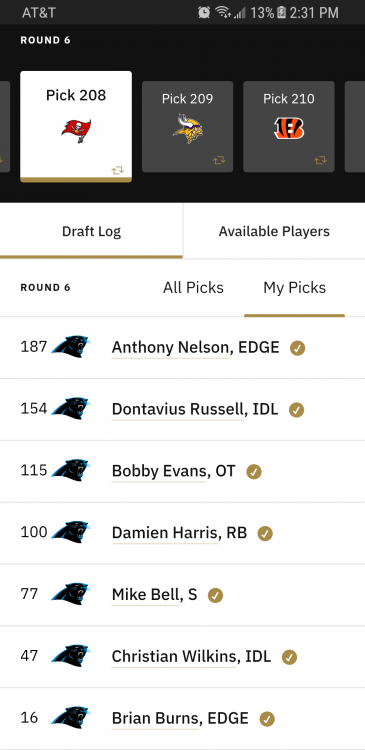
Task: Open Damien Harris, RB player link
Action: click(x=179, y=533)
